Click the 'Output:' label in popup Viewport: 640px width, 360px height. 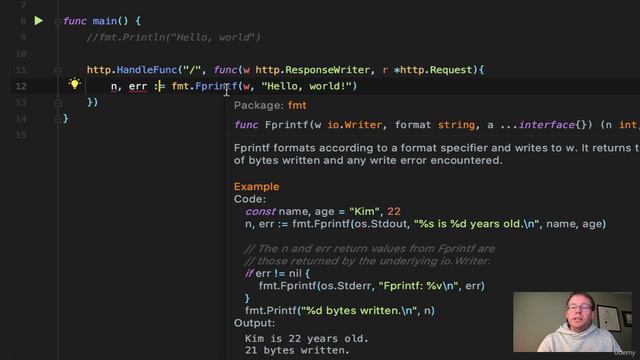[254, 323]
